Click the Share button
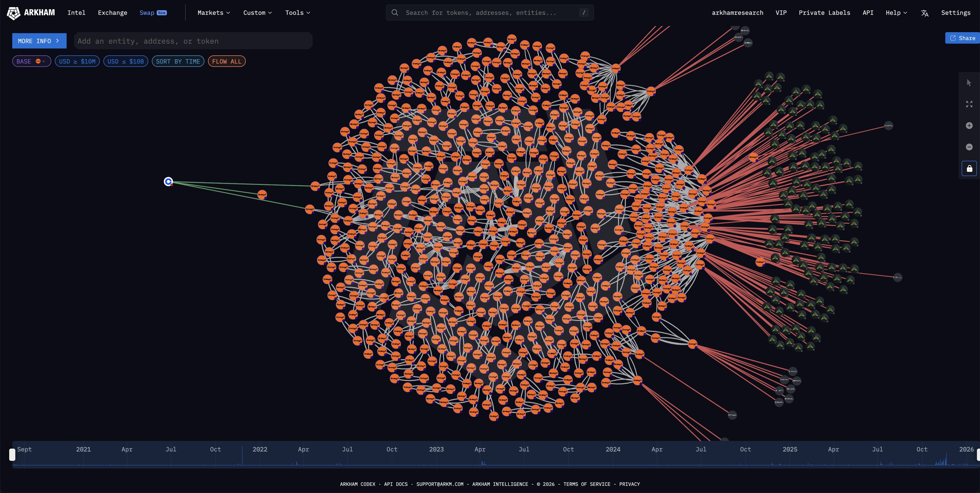Screen dimensions: 980x493 [962, 38]
